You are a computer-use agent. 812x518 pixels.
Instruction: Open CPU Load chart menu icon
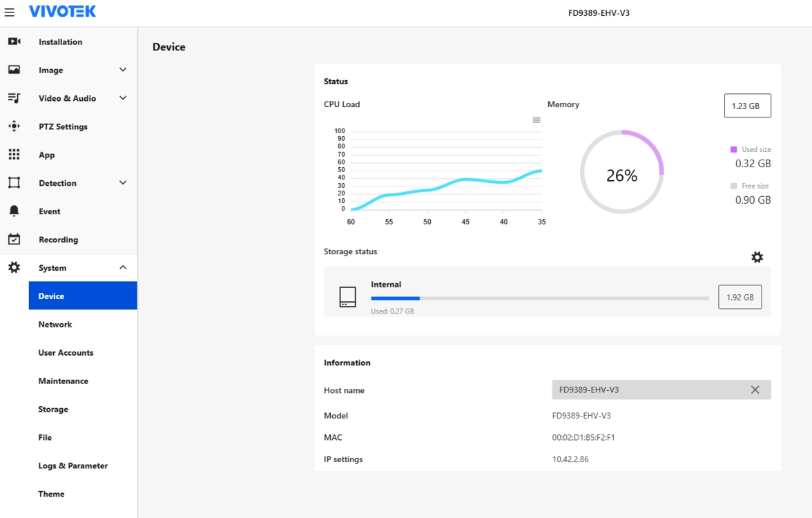click(x=536, y=120)
